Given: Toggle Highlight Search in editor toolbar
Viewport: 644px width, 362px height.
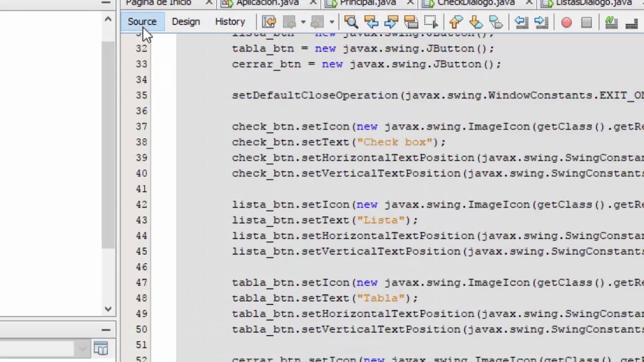Looking at the screenshot, I should point(411,22).
